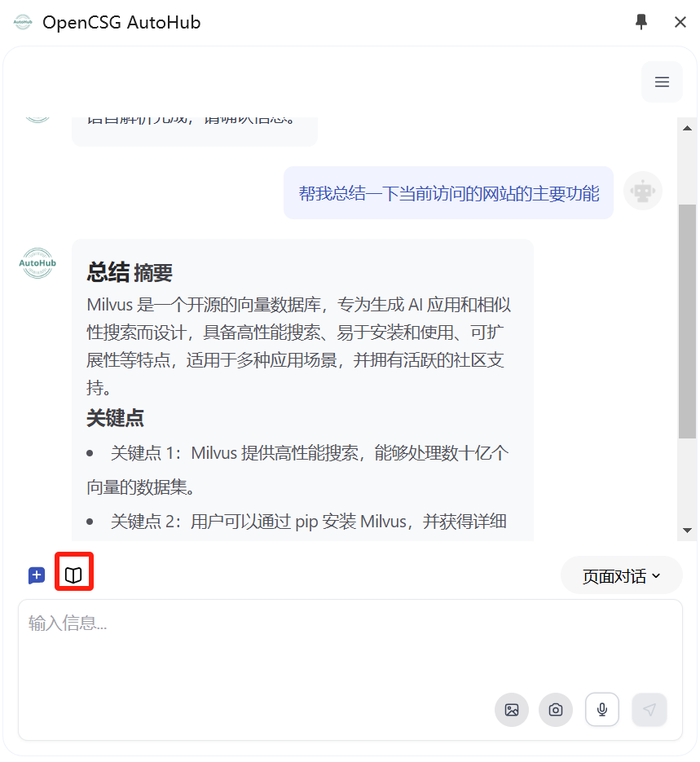Click the scroll up arrow

(687, 128)
